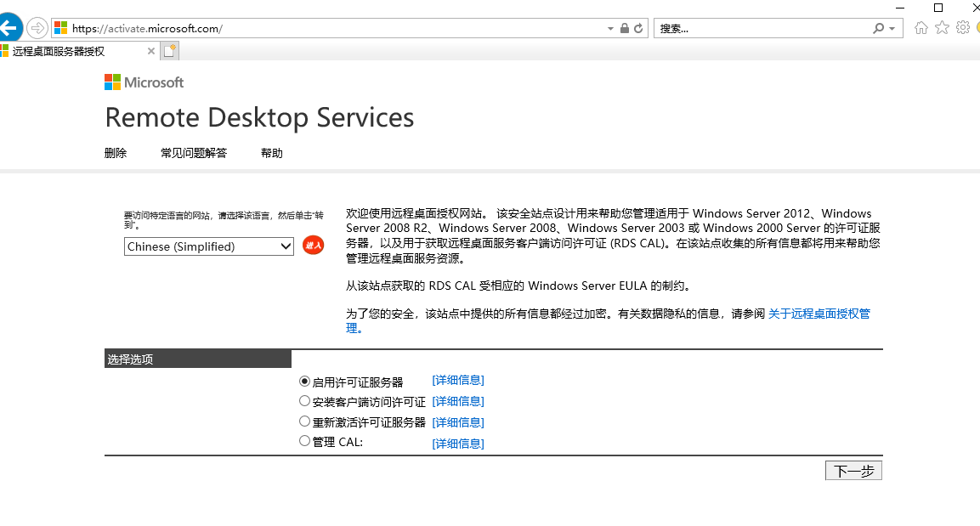Expand the address bar URL history dropdown
980x526 pixels.
tap(610, 29)
